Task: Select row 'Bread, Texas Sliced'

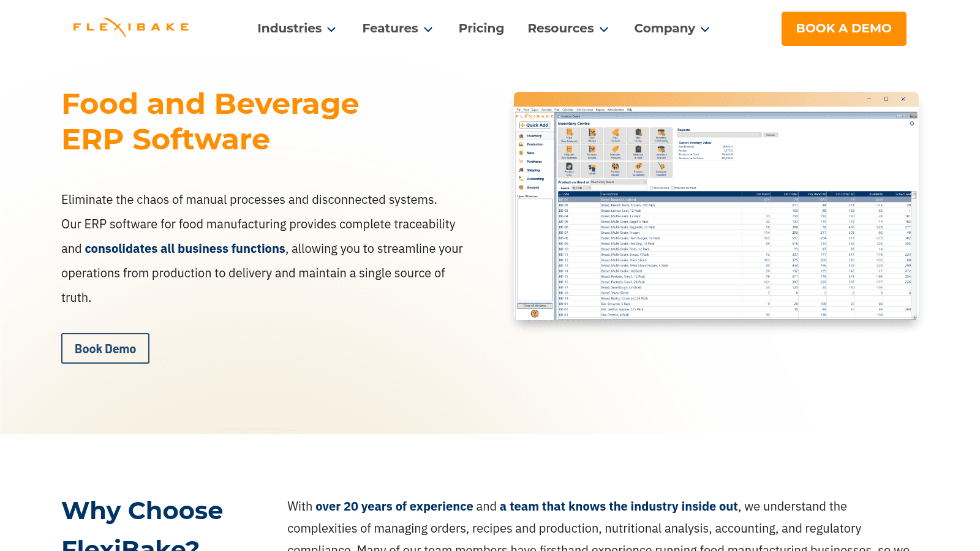Action: 735,293
